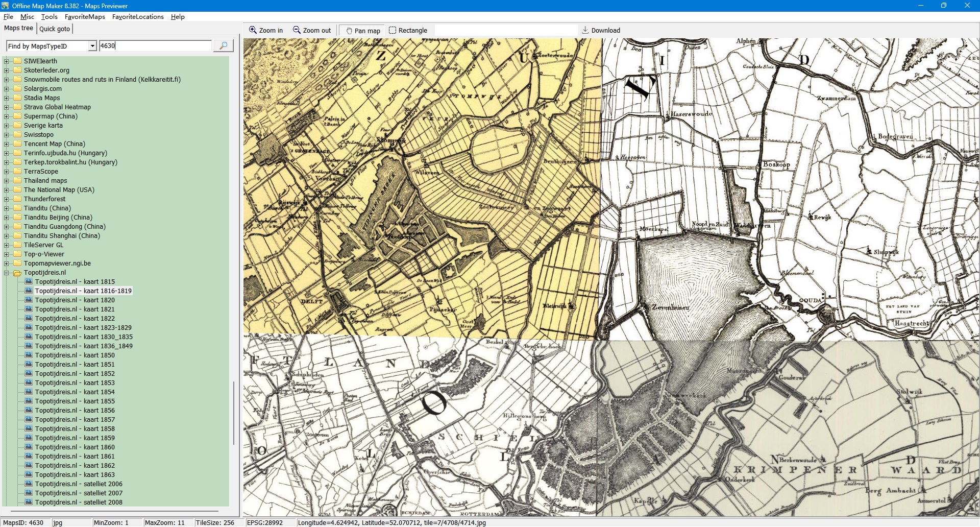Download the selected map area
The width and height of the screenshot is (980, 527).
(601, 31)
